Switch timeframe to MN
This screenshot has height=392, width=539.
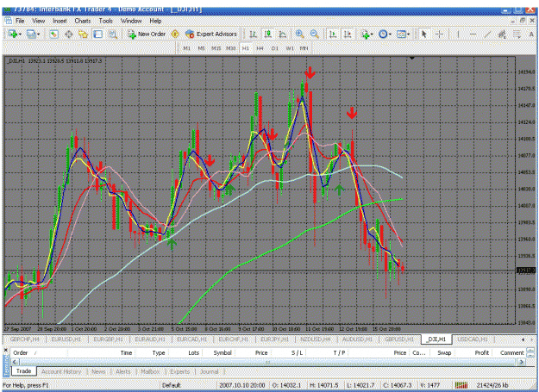pyautogui.click(x=304, y=48)
